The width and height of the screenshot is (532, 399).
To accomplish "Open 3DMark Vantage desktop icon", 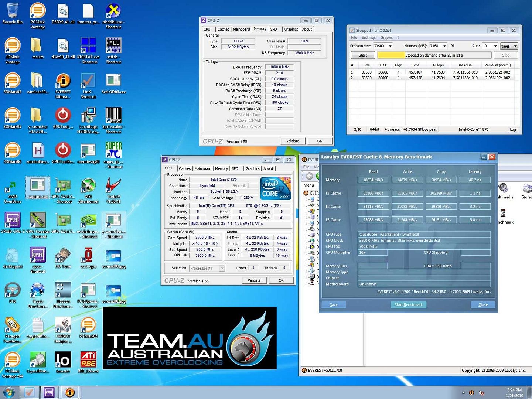I will coord(12,51).
